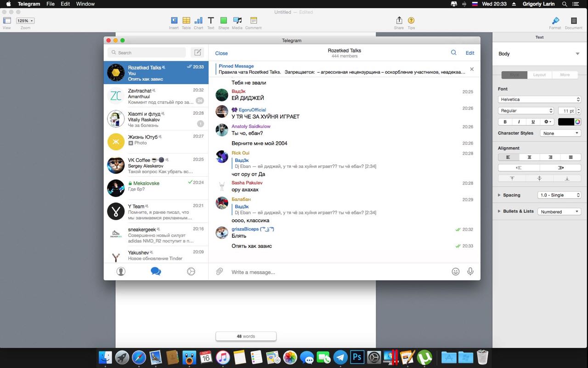Image resolution: width=588 pixels, height=368 pixels.
Task: Open the emoji picker in Telegram
Action: (456, 271)
